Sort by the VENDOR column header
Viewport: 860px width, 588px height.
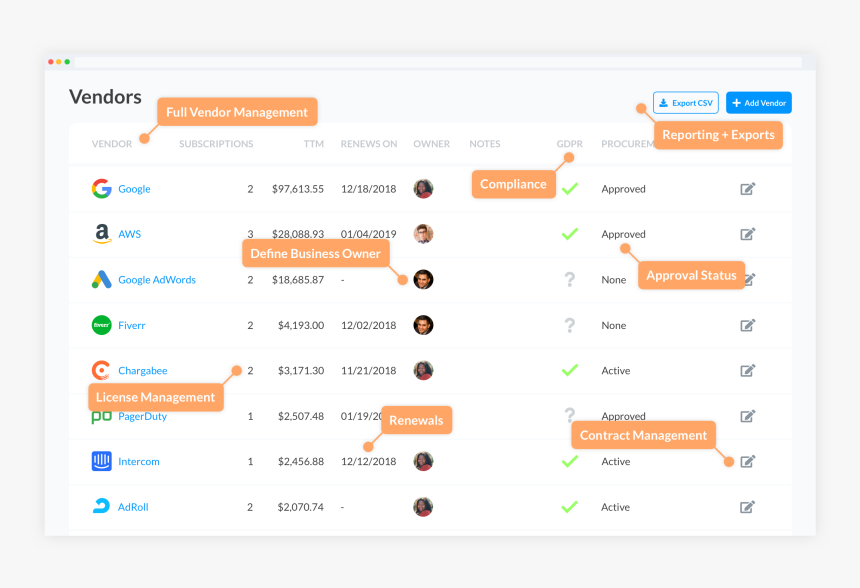(x=112, y=144)
